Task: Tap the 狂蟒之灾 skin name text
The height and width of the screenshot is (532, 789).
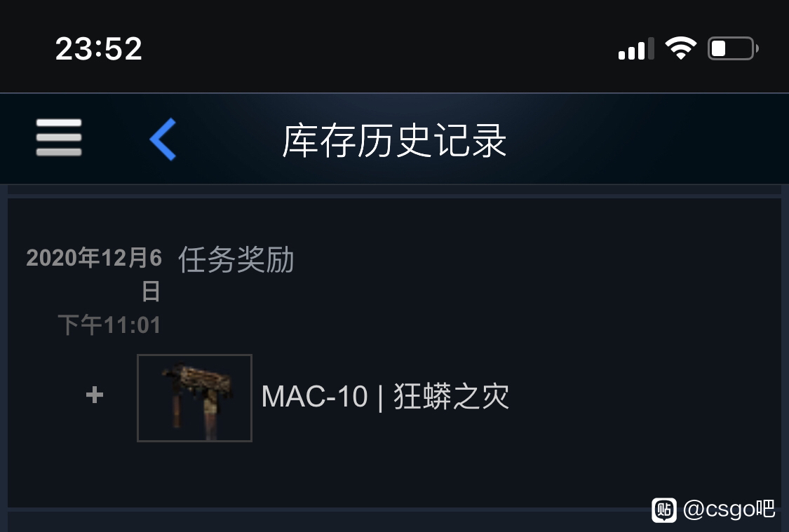Action: pyautogui.click(x=452, y=396)
